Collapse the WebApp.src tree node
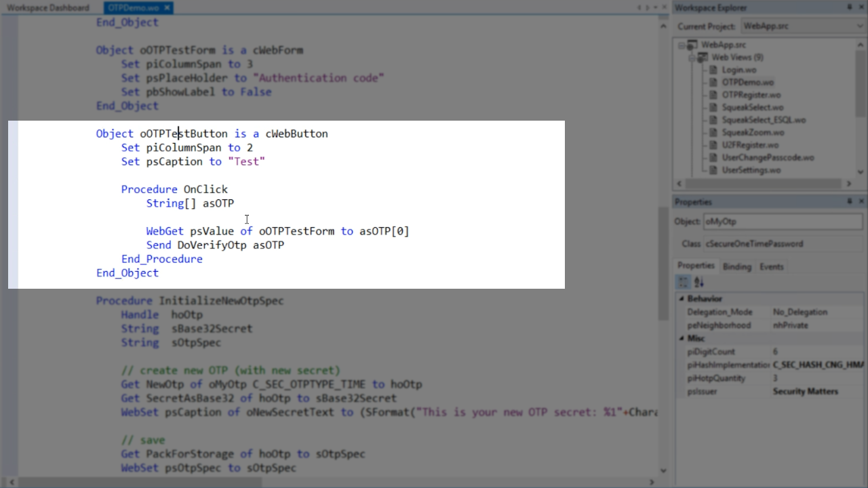The width and height of the screenshot is (868, 488). pyautogui.click(x=682, y=45)
